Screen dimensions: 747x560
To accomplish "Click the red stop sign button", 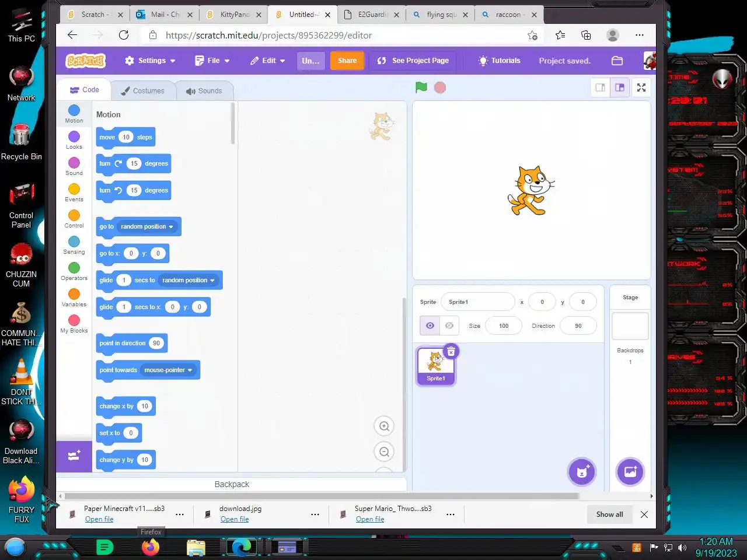I will point(440,87).
